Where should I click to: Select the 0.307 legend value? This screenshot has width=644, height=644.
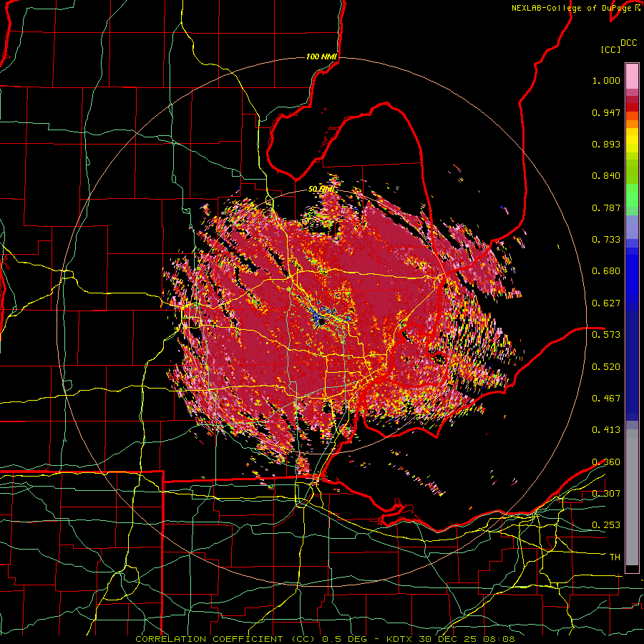click(x=606, y=494)
